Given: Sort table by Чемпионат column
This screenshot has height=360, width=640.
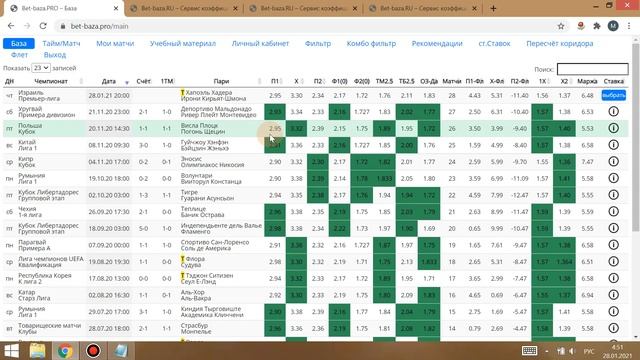Looking at the screenshot, I should (x=51, y=81).
